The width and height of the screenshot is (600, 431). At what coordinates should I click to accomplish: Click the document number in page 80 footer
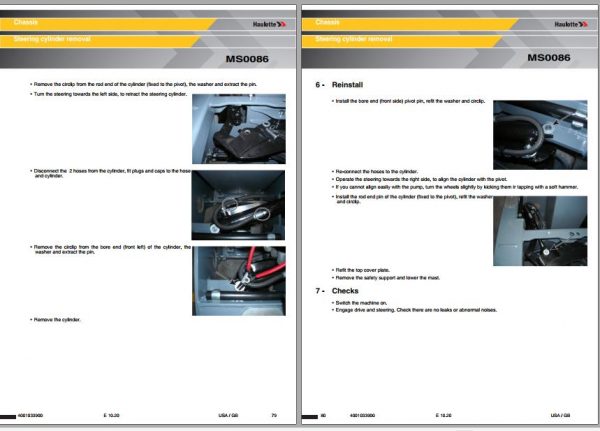tap(362, 415)
